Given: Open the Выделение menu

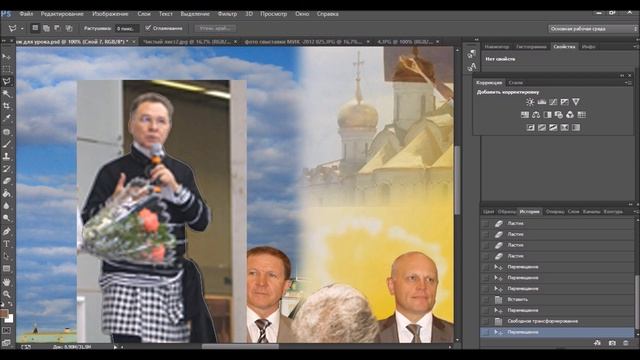Looking at the screenshot, I should tap(195, 14).
